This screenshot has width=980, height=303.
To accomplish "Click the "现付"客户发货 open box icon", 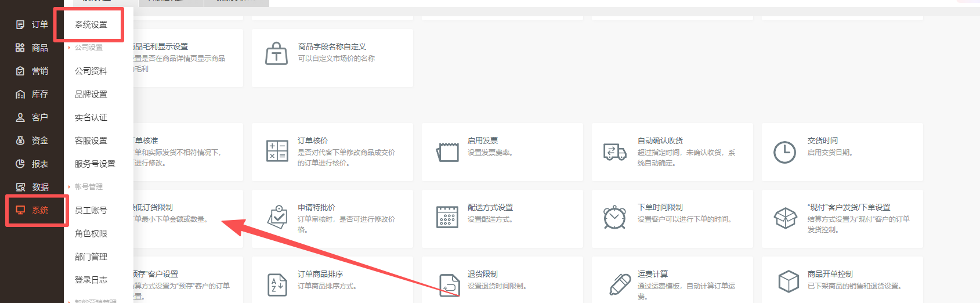I will pyautogui.click(x=786, y=218).
